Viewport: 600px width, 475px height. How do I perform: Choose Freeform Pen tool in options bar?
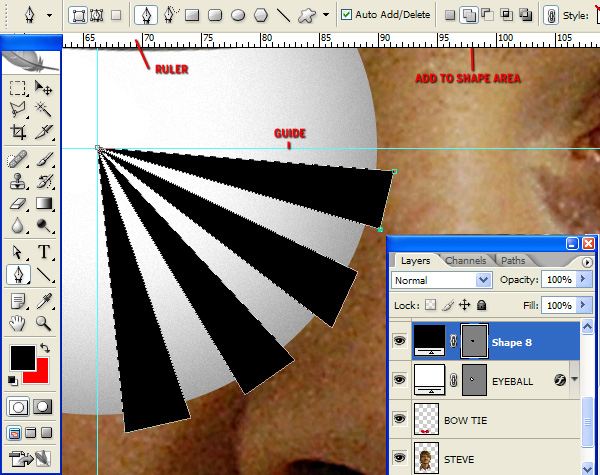171,15
